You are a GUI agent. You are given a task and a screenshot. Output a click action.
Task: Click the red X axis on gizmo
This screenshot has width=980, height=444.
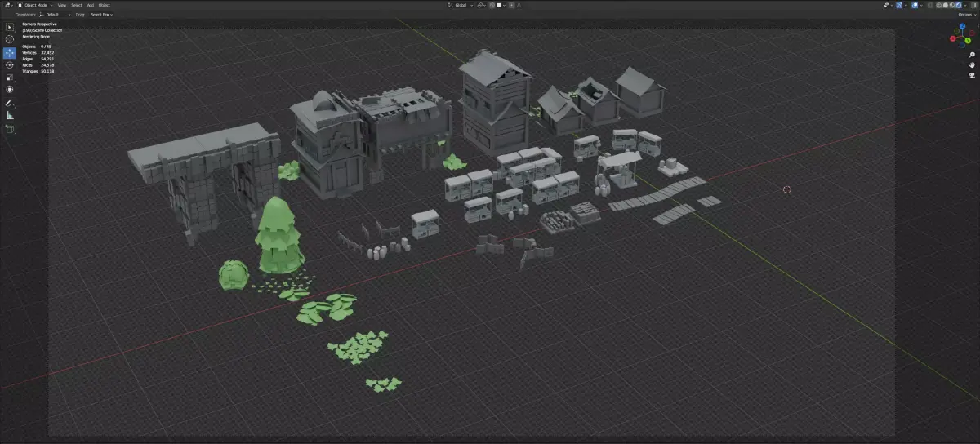pyautogui.click(x=953, y=38)
